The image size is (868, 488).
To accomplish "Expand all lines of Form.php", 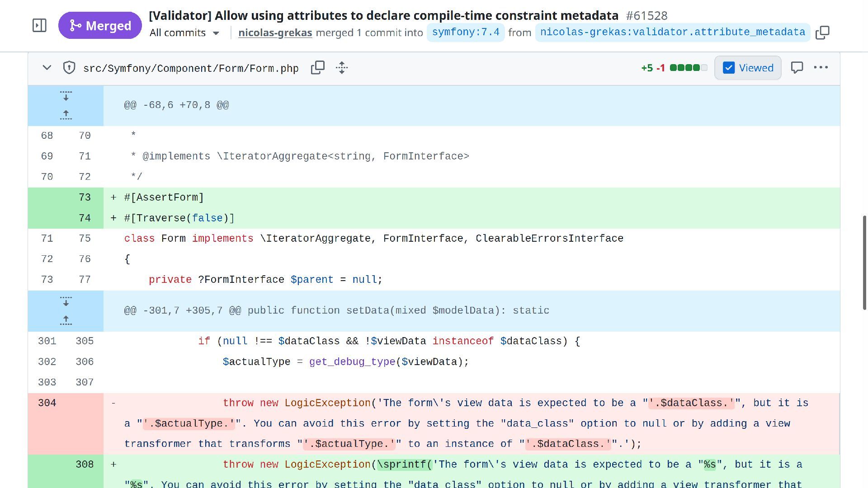I will [342, 68].
